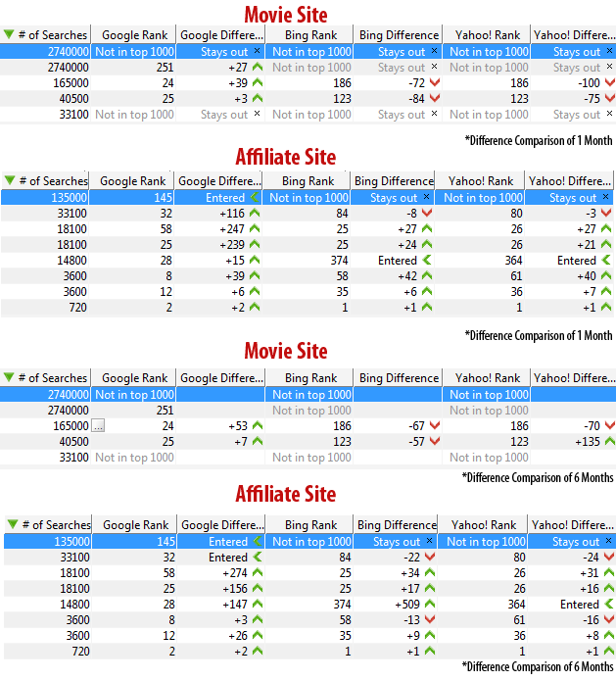616x681 pixels.
Task: Select the 720 searches row in the 1 Month Affiliate table
Action: 308,307
